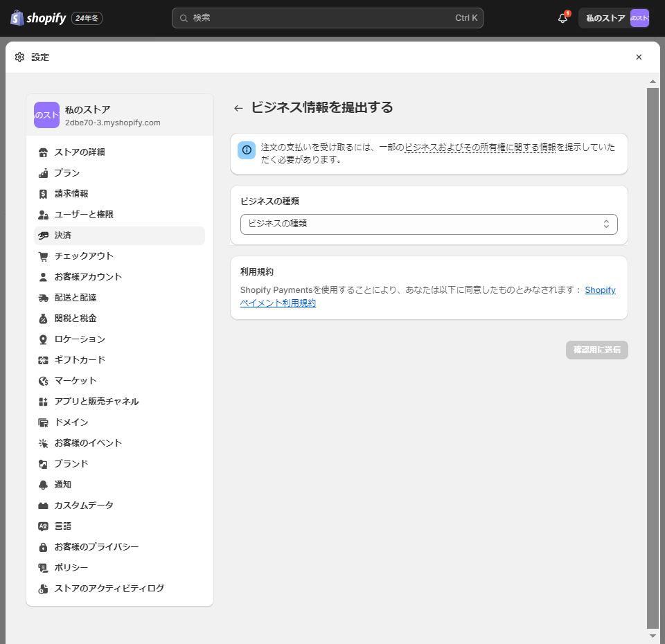Open 私のストア account menu in header
665x644 pixels.
coord(614,18)
